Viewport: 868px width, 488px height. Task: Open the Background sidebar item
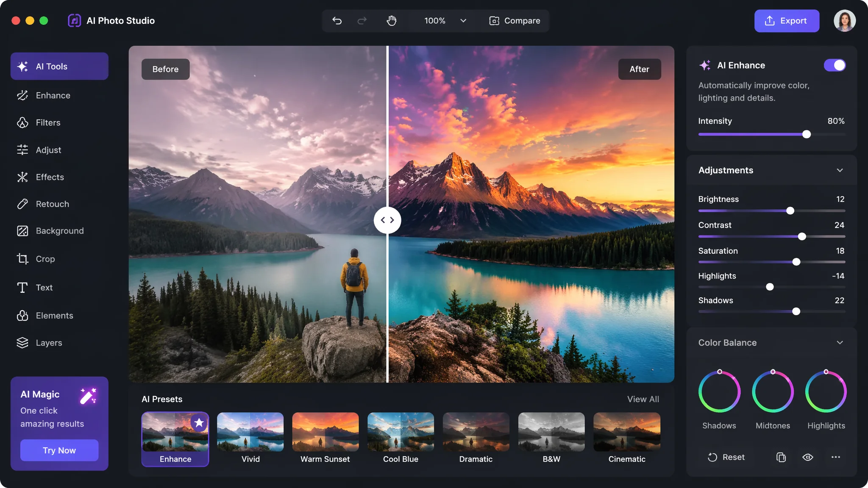pos(59,231)
